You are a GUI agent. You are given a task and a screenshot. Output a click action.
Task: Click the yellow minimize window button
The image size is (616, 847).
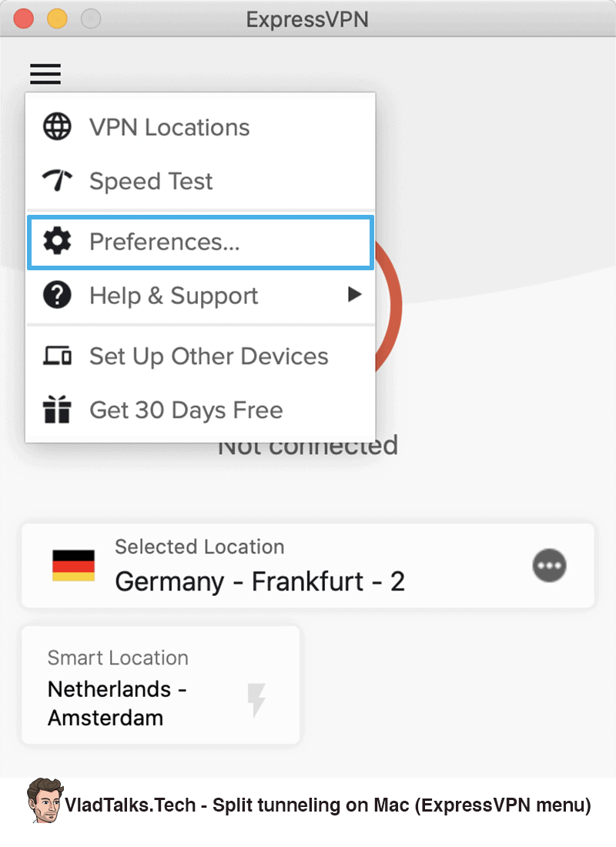(x=57, y=19)
